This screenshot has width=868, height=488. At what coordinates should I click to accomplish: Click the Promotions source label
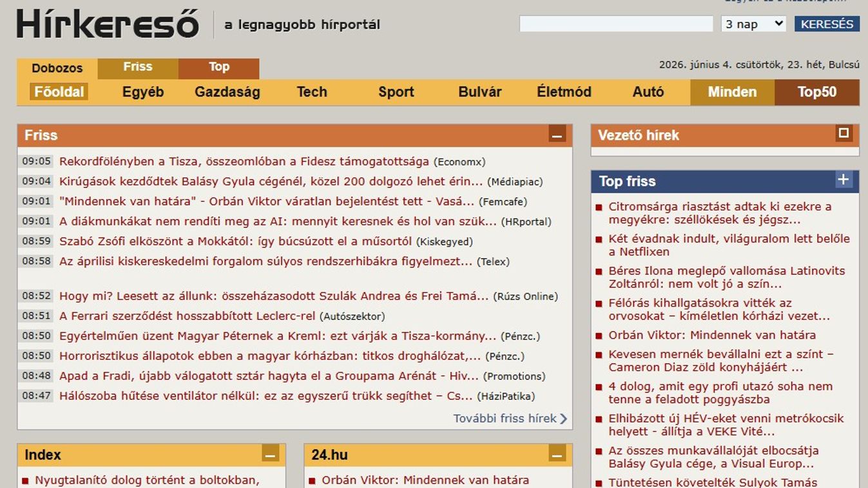514,377
